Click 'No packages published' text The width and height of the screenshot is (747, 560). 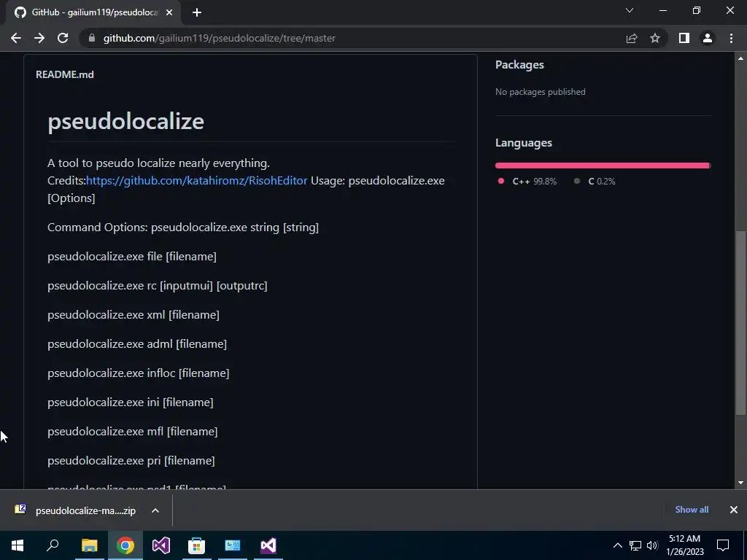point(541,92)
